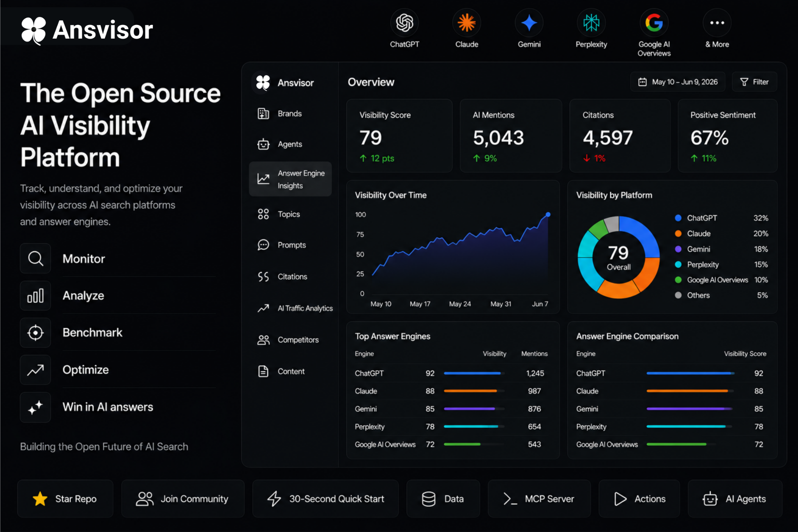Screen dimensions: 798x532
Task: Click the Monitor magnifier icon
Action: (x=35, y=258)
